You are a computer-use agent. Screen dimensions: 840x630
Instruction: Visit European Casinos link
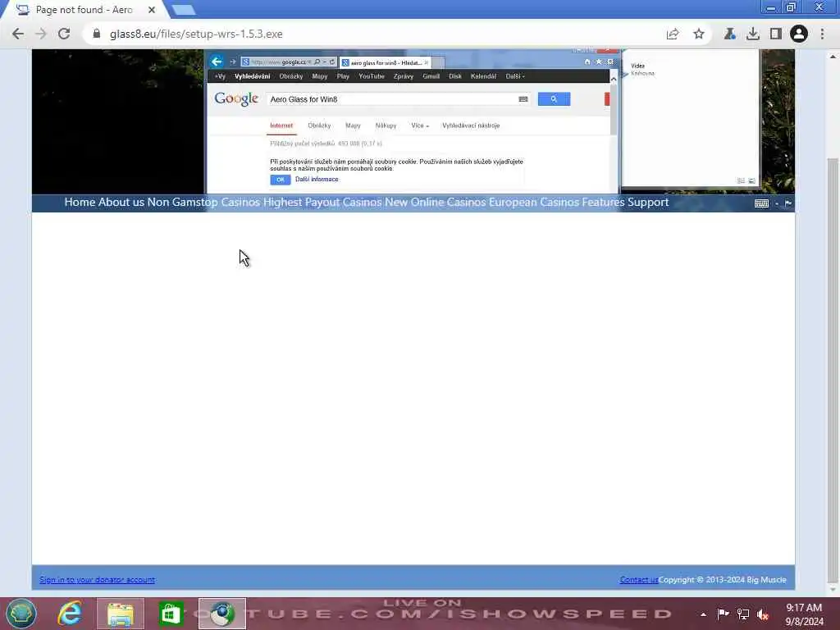[533, 202]
